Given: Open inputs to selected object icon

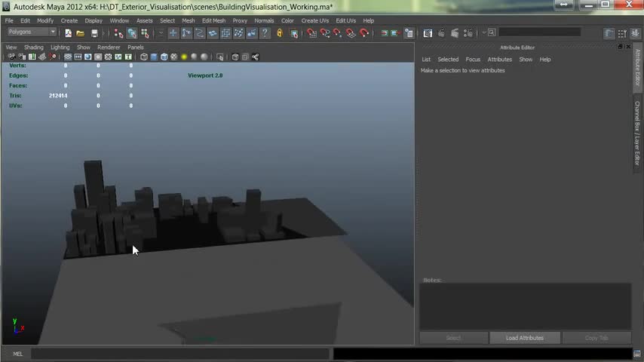Looking at the screenshot, I should click(385, 33).
